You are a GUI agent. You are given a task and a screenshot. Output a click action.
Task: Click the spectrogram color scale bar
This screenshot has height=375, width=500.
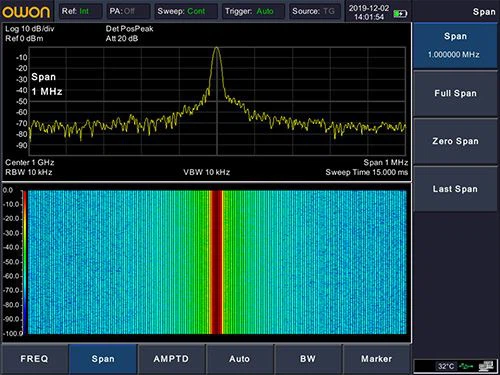(x=24, y=262)
